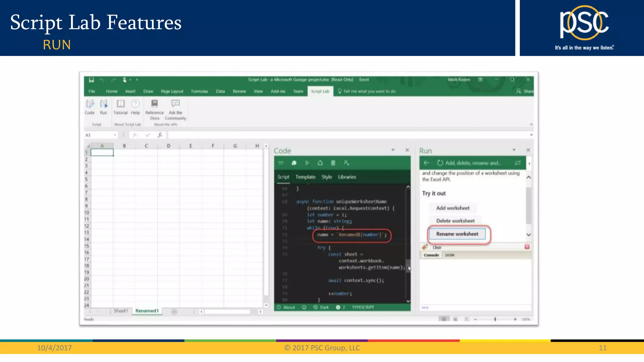Open the Formulas ribbon tab
The height and width of the screenshot is (362, 644).
click(199, 91)
